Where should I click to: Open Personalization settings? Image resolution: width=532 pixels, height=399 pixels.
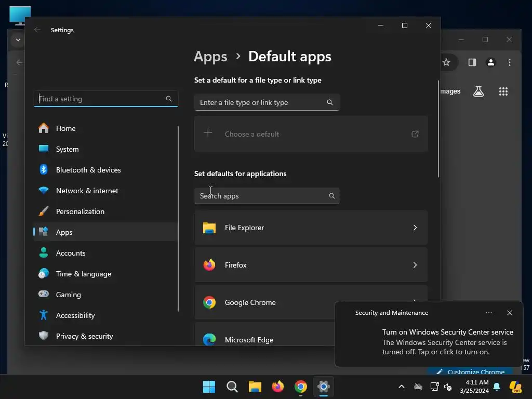105,211
